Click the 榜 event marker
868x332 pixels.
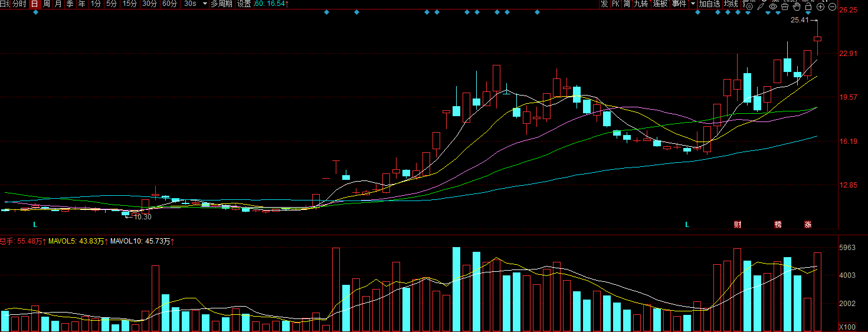[x=778, y=225]
